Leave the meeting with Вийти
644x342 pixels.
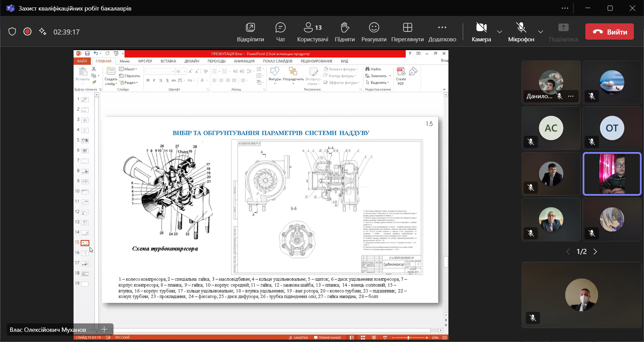tap(609, 32)
